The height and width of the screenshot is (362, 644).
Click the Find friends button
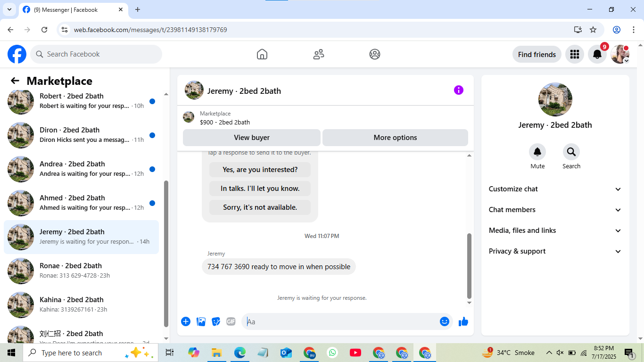pyautogui.click(x=537, y=54)
